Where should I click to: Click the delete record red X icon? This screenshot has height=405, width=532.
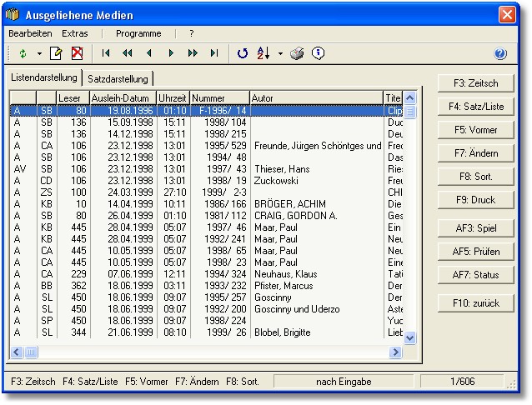[x=77, y=53]
